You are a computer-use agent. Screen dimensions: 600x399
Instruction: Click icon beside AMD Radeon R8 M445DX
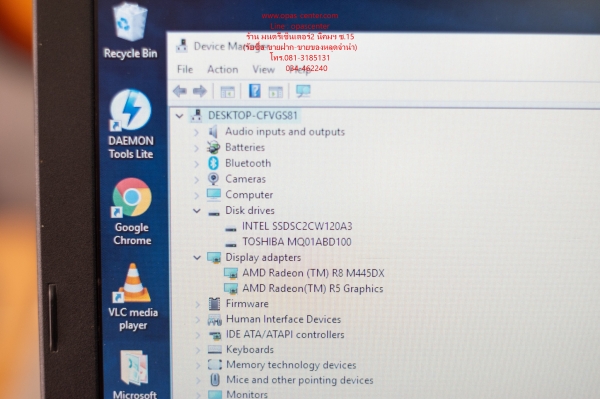point(231,274)
